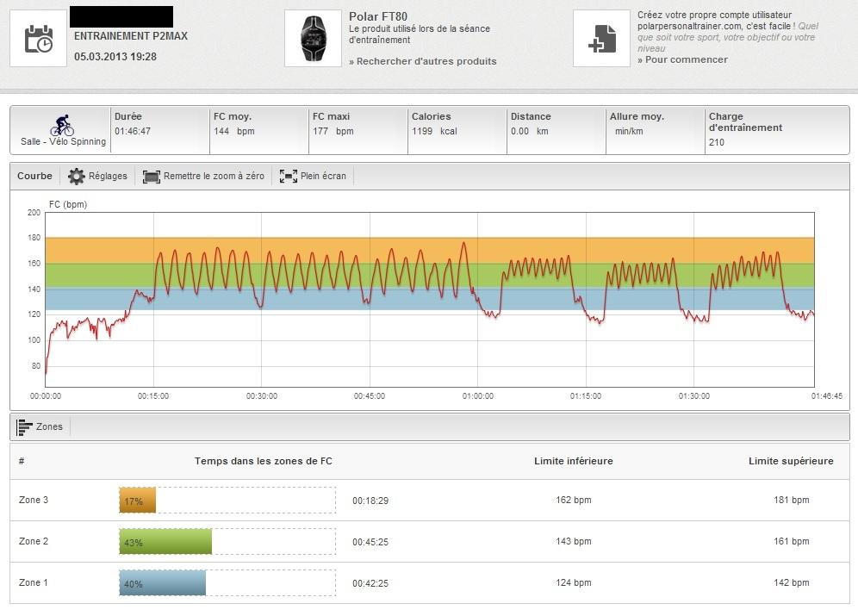858x616 pixels.
Task: Click the Zone 3 orange progress bar
Action: (x=137, y=500)
